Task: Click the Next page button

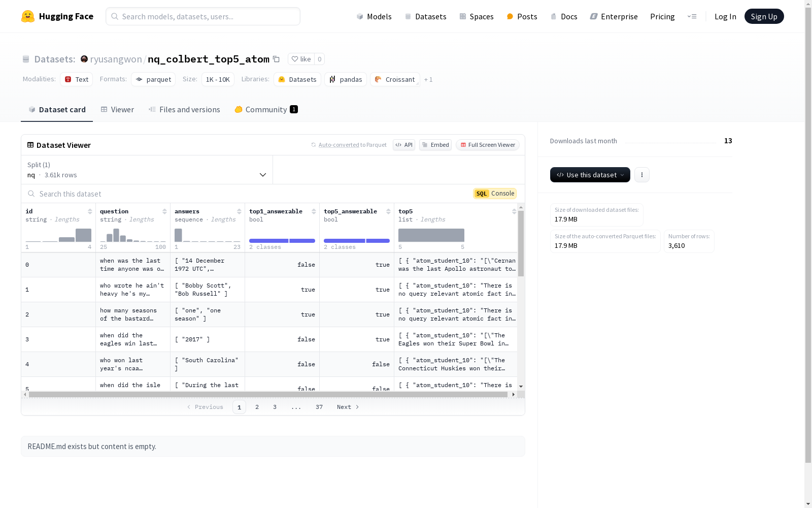Action: tap(348, 407)
